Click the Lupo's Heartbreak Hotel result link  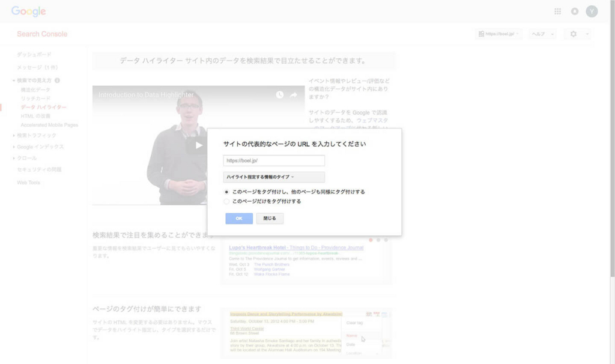[x=296, y=247]
